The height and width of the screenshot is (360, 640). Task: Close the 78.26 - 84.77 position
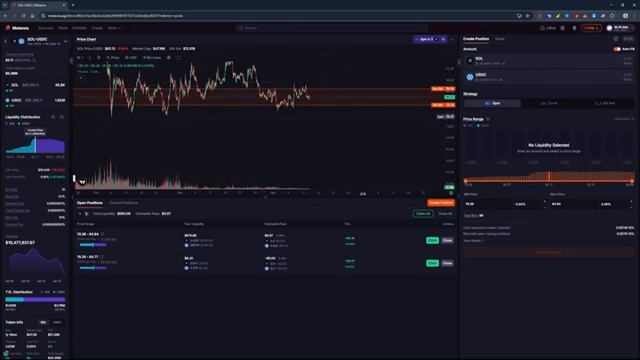[x=447, y=263]
